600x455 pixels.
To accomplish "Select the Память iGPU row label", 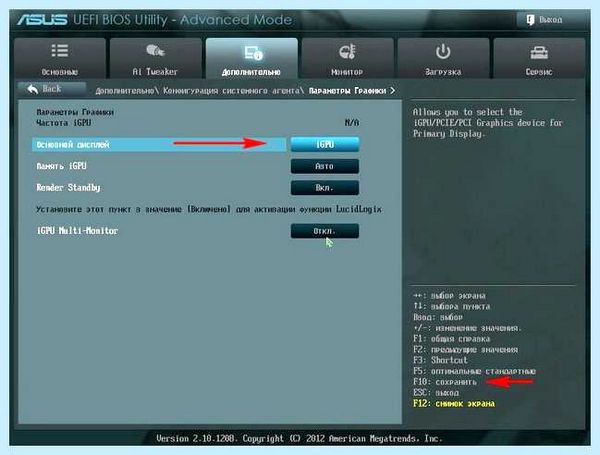I will pos(61,166).
